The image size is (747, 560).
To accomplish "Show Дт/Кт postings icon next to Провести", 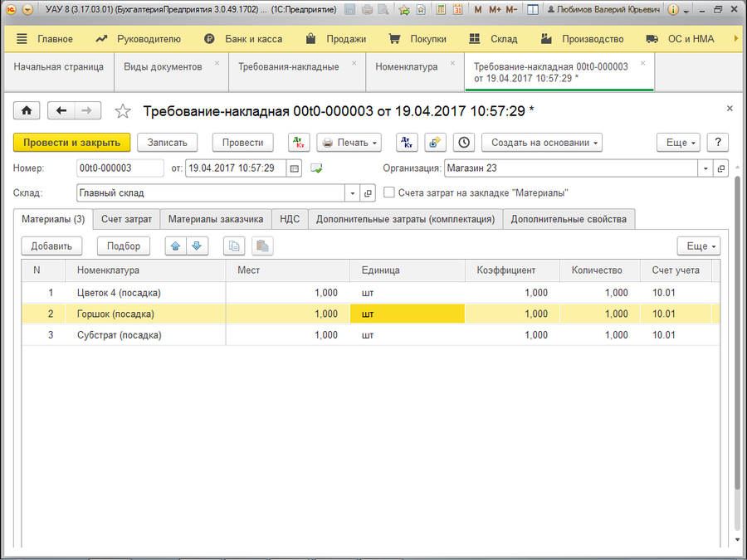I will point(299,143).
